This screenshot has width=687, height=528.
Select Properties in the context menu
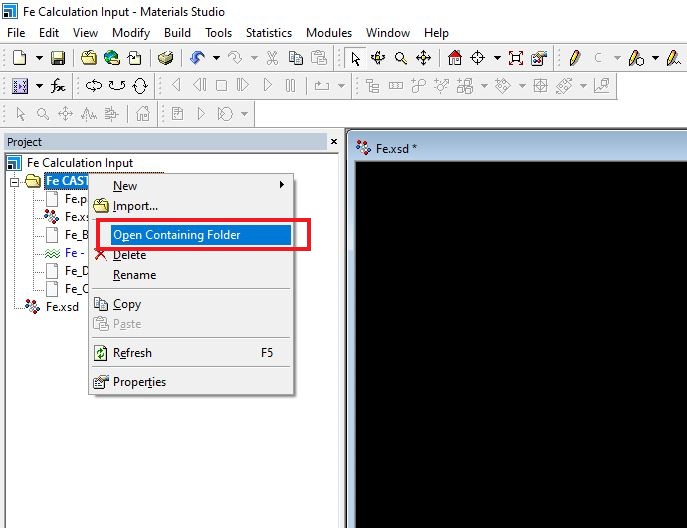click(139, 382)
